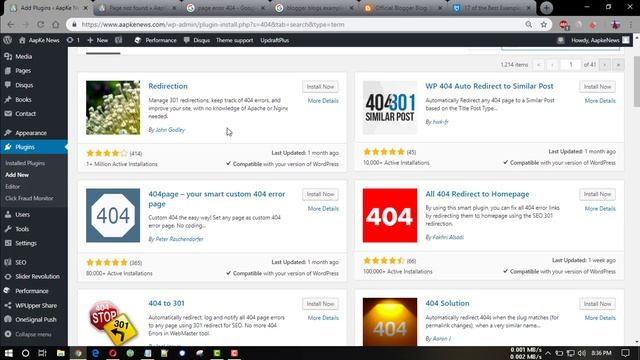Click the WordPress logo in admin bar
The image size is (640, 360).
pos(7,40)
